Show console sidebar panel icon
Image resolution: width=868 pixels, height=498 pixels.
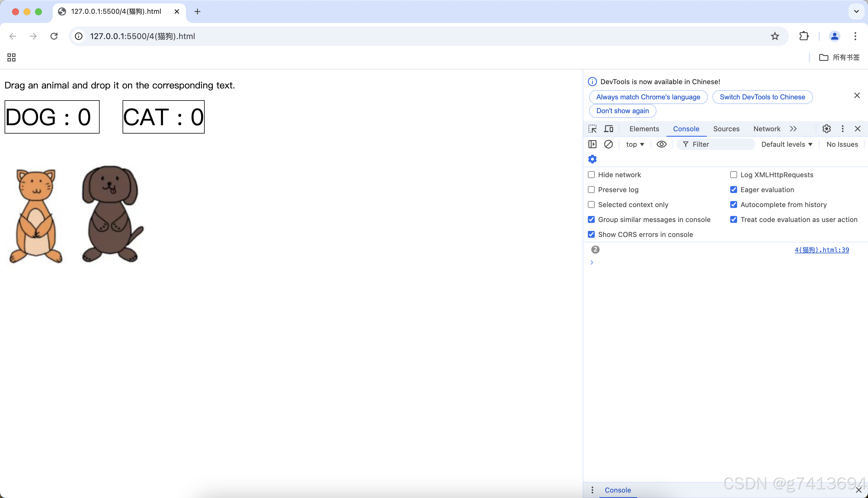coord(592,144)
